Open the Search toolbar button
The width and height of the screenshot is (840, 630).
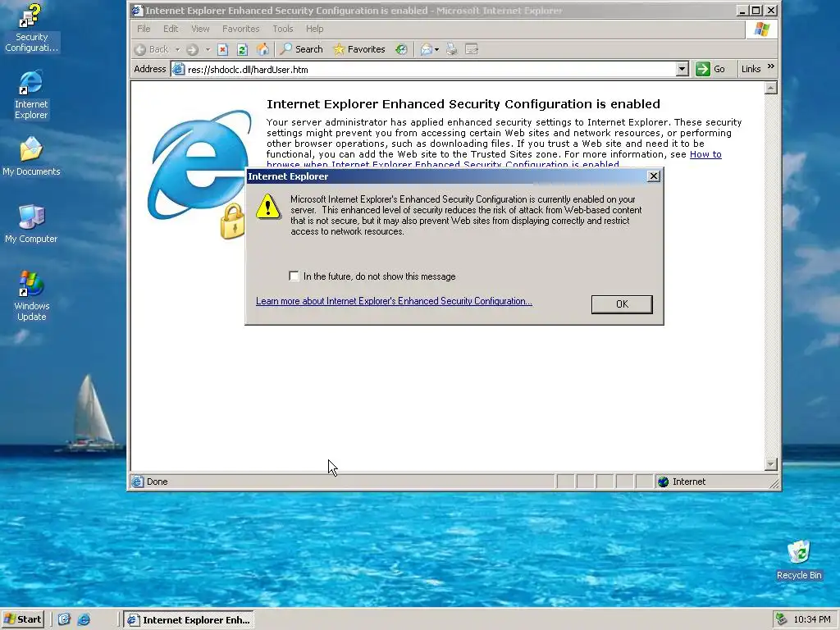pyautogui.click(x=302, y=49)
